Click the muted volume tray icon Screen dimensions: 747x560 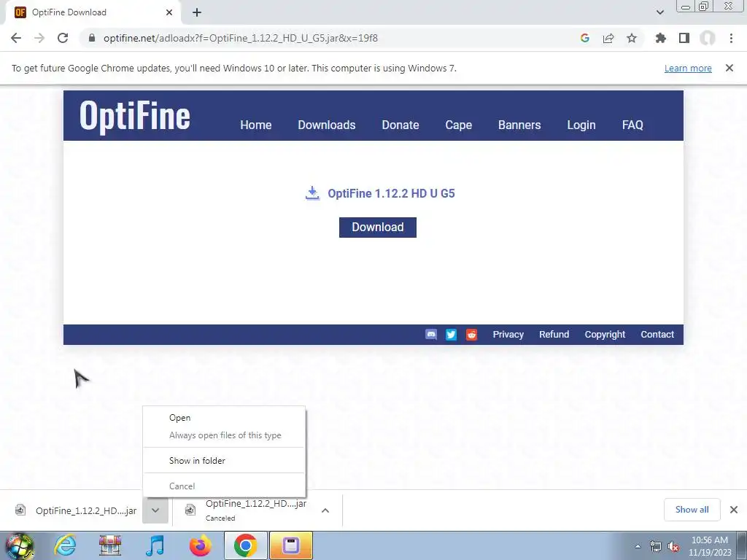pos(673,546)
